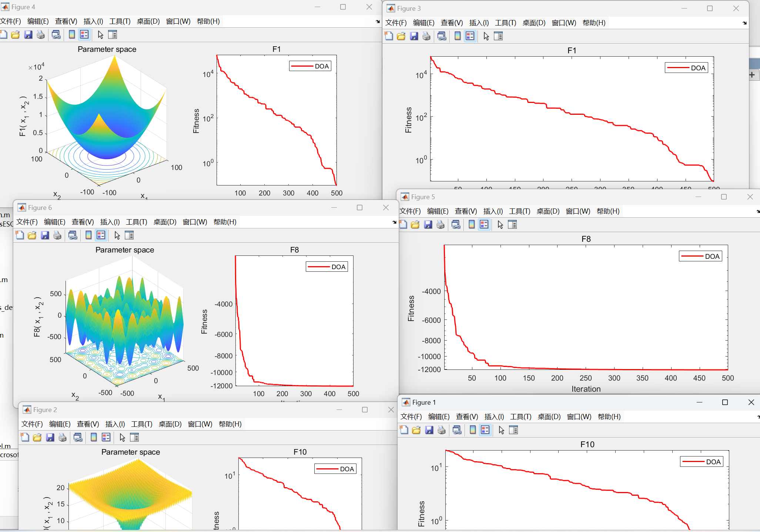
Task: Click Print icon in Figure 5 toolbar
Action: 441,225
